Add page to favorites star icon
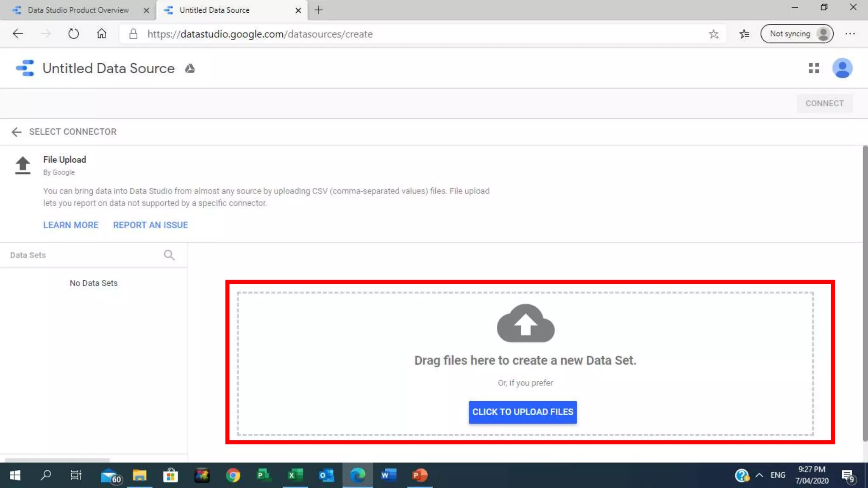 click(x=713, y=34)
